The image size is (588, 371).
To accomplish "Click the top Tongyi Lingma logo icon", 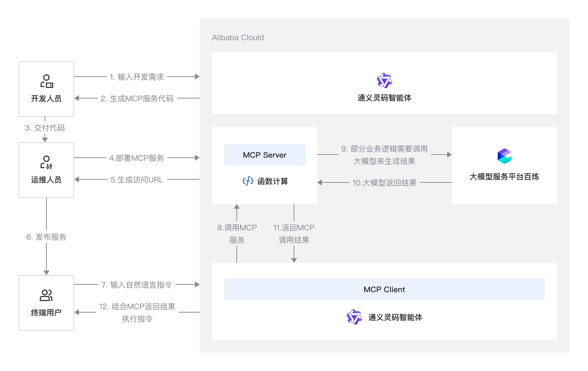I will (384, 80).
